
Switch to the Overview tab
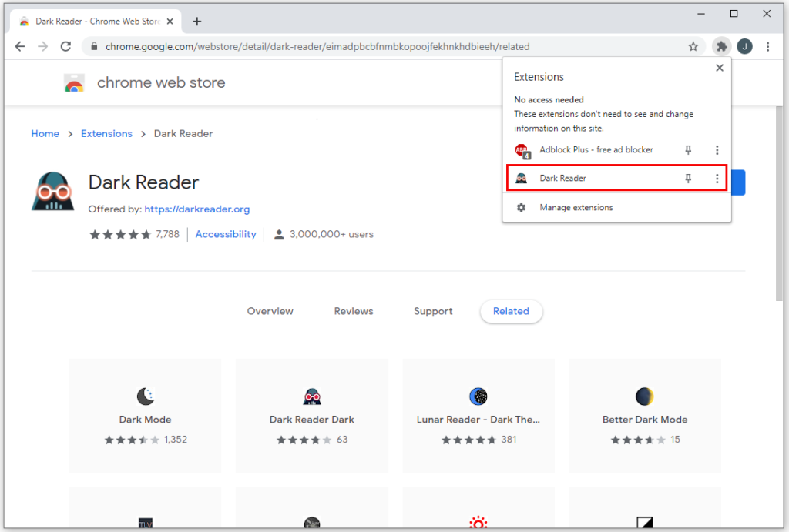270,311
